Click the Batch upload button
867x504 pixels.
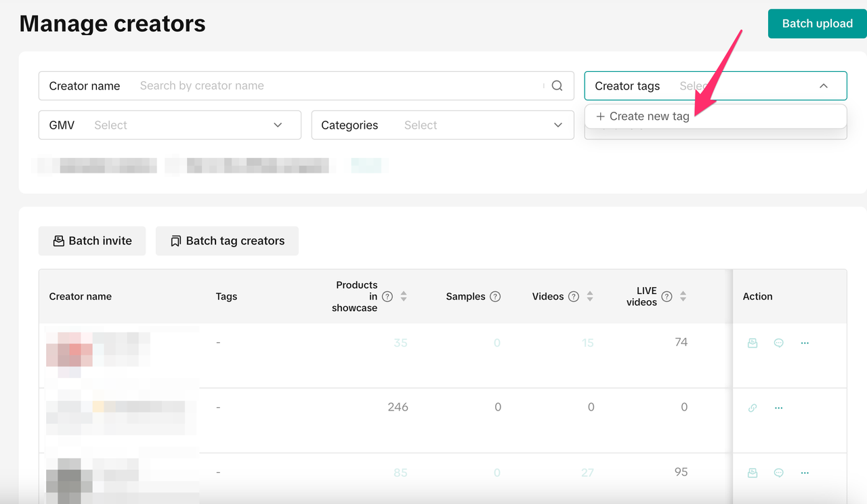coord(817,24)
